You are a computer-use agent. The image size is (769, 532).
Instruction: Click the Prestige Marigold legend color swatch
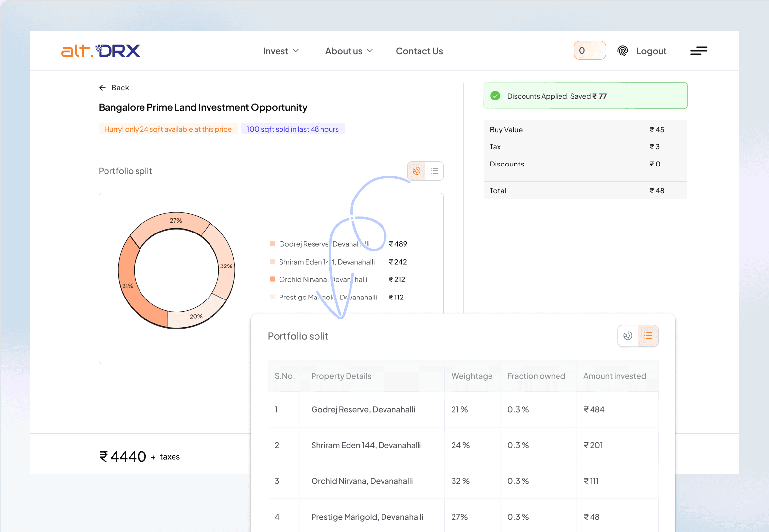[273, 297]
